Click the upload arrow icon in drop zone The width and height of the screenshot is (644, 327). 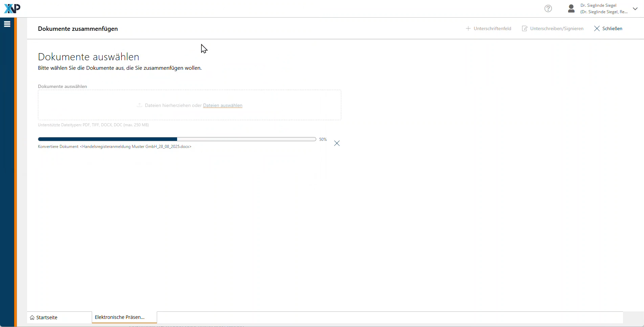[x=139, y=105]
